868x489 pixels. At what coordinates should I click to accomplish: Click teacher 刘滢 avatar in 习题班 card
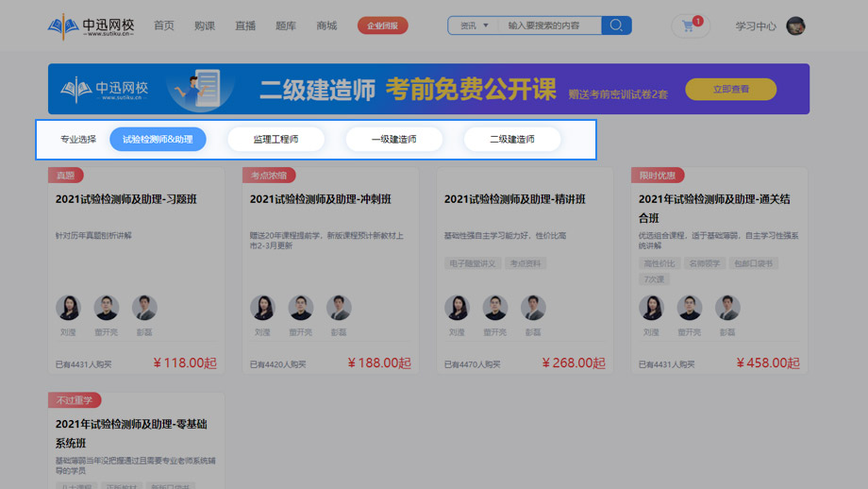68,308
